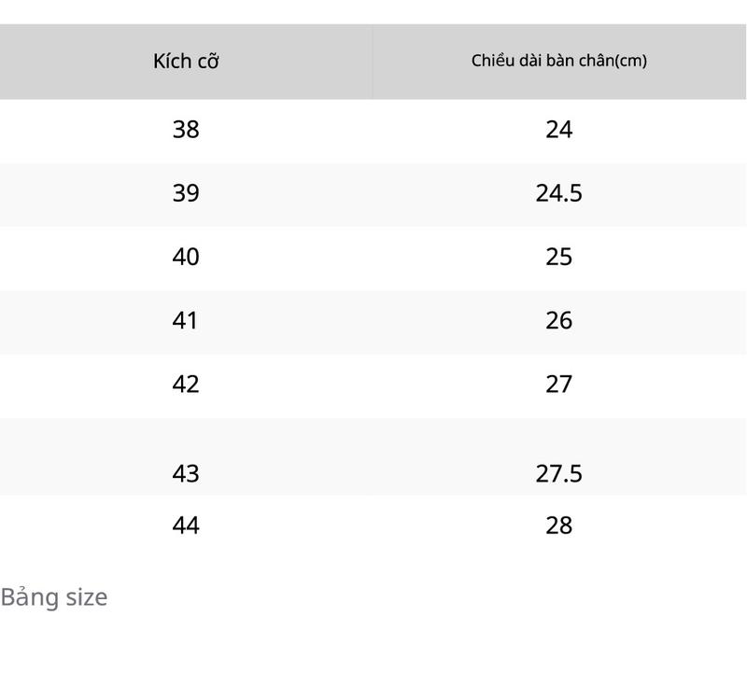Click foot length value 26

point(558,320)
